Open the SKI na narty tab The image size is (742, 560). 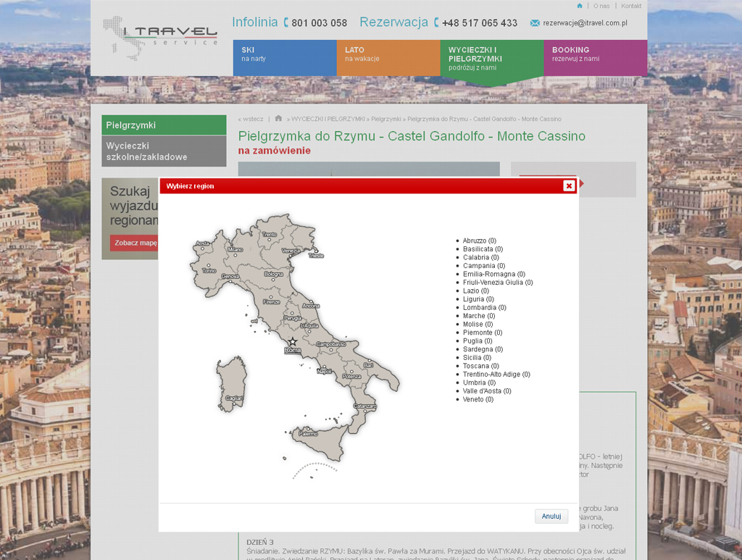tap(284, 57)
